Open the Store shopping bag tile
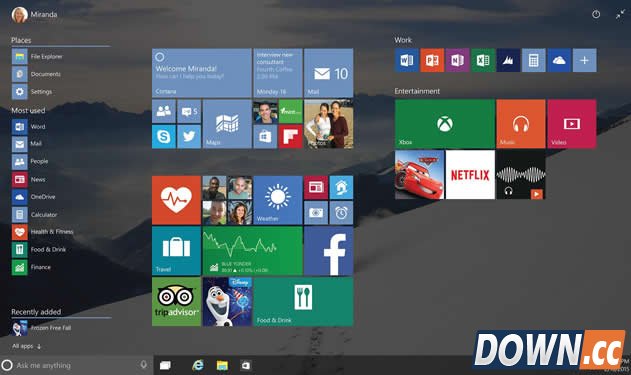The image size is (631, 375). (265, 136)
